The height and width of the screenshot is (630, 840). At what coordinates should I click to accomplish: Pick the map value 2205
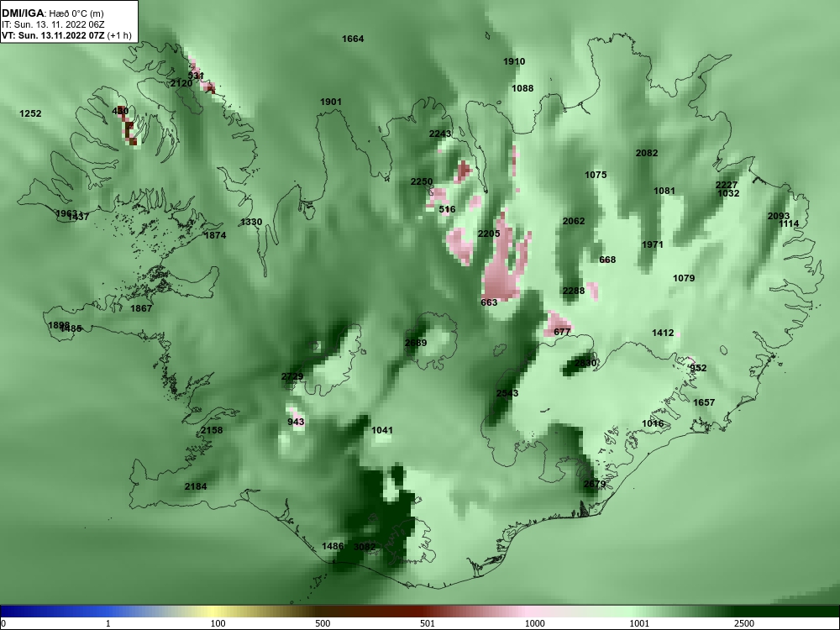click(x=489, y=234)
